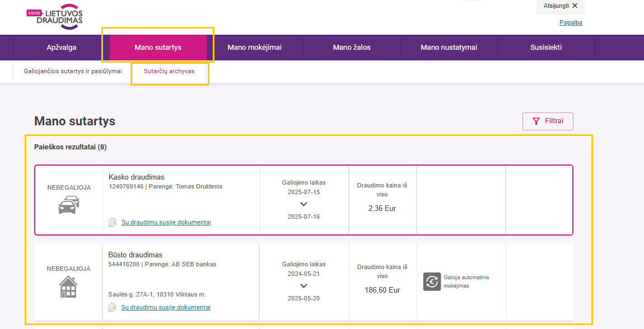Screen dimensions: 644x329
Task: Click the date 2025-07-16
Action: click(x=304, y=217)
